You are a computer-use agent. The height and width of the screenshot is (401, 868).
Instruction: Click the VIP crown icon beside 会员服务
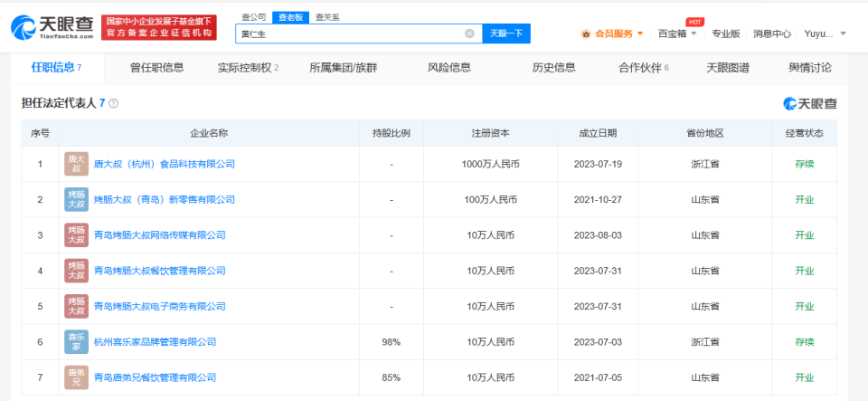point(586,33)
